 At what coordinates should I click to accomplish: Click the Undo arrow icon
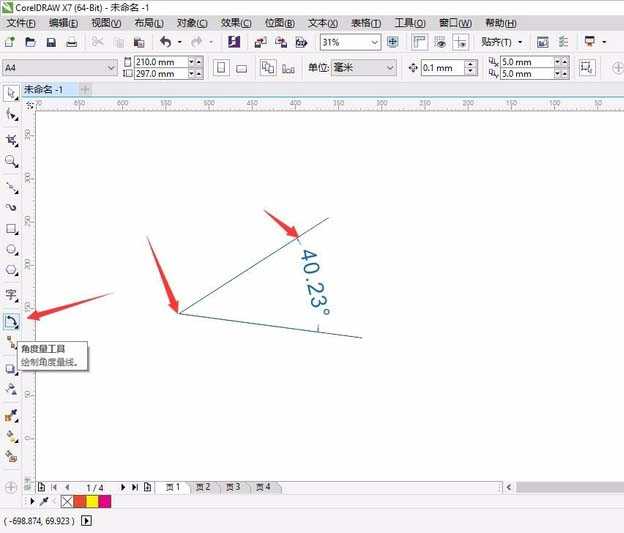pos(165,42)
